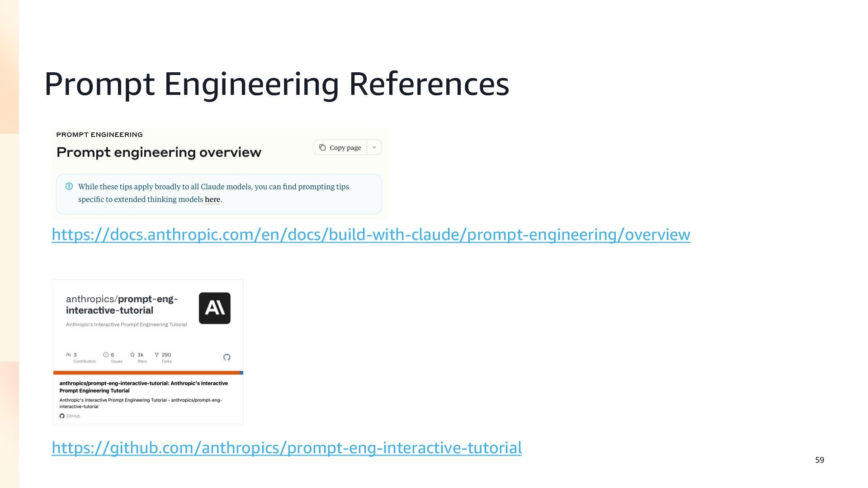This screenshot has width=868, height=488.
Task: Click the slide number 59
Action: [820, 460]
